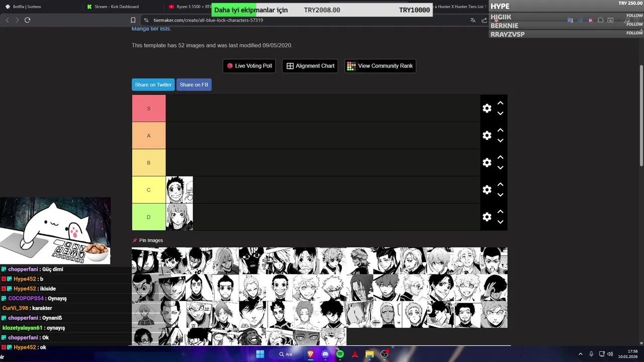Move C tier row down with arrow
The image size is (644, 362).
click(500, 195)
